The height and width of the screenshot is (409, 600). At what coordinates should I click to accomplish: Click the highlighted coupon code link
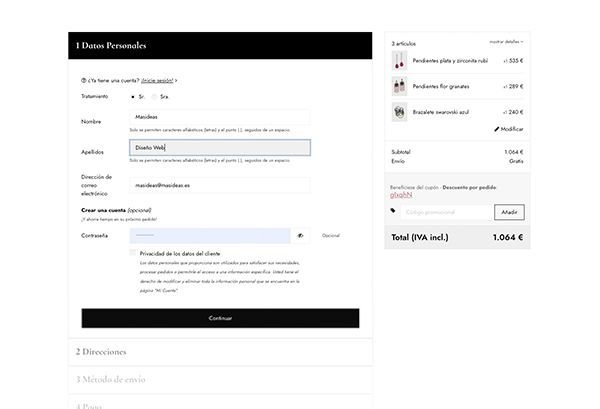pyautogui.click(x=401, y=195)
